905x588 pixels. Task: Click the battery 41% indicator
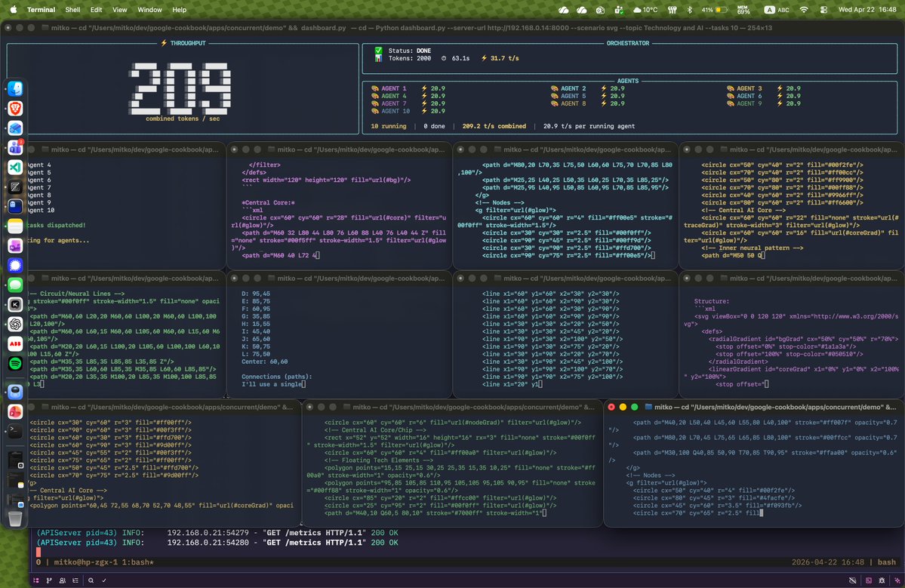pos(714,10)
